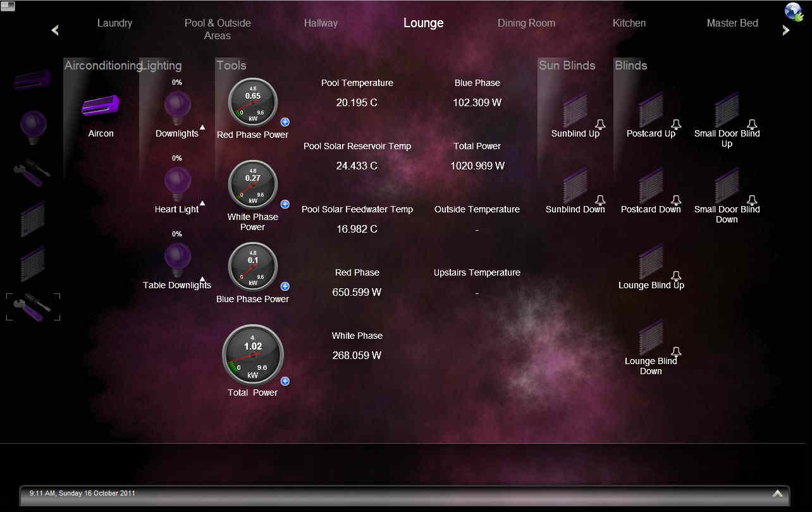
Task: Open the Downlights dimmer level triangle
Action: point(202,128)
